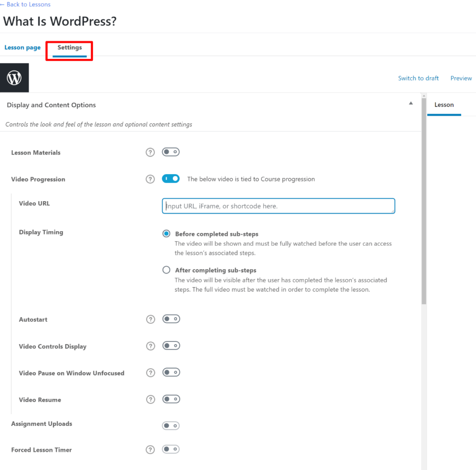Open the Settings tab
This screenshot has width=476, height=470.
(x=70, y=48)
